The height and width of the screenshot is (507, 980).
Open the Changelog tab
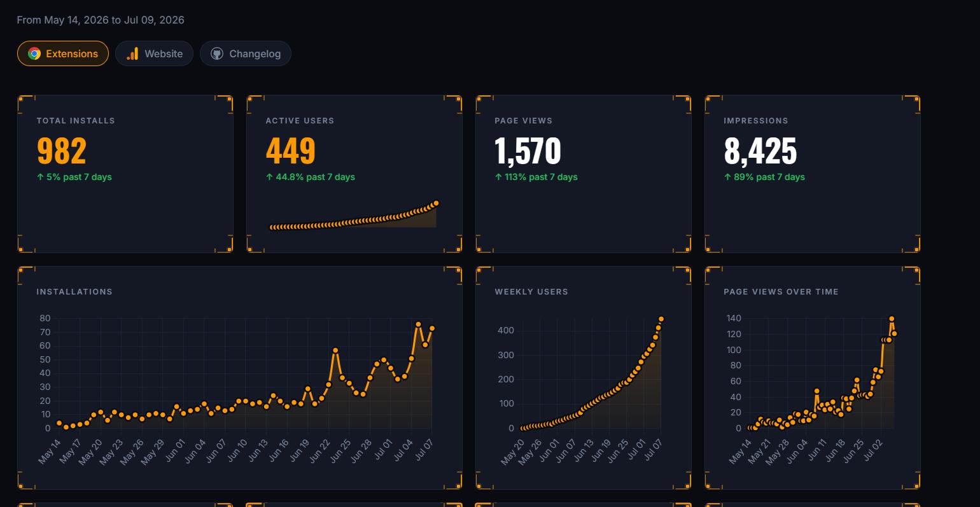pos(246,53)
